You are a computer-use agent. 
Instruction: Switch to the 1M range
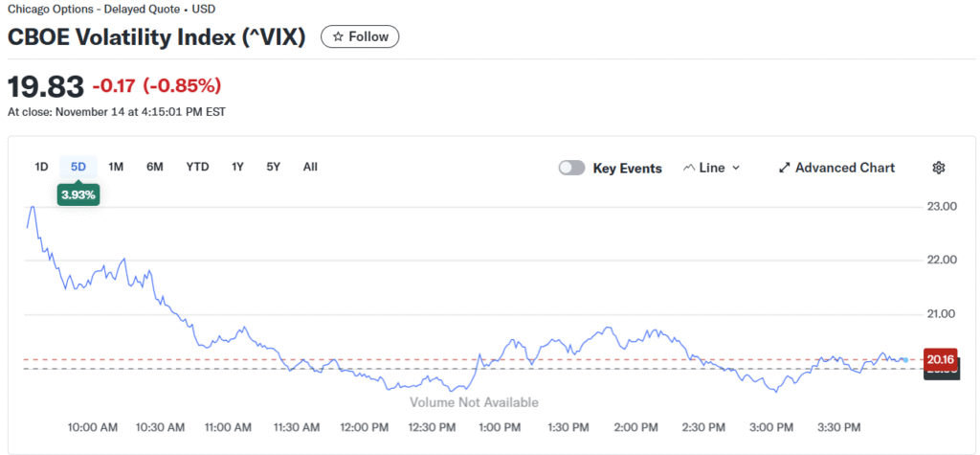pyautogui.click(x=116, y=167)
